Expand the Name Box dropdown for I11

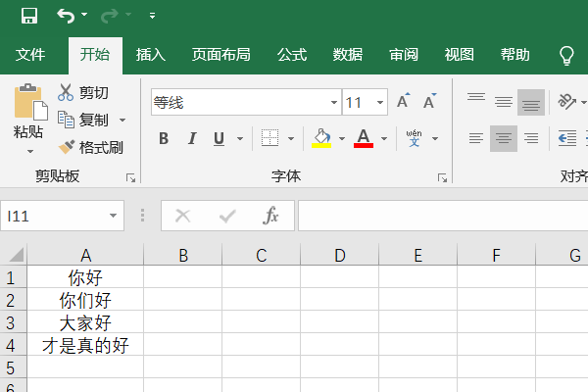click(x=113, y=216)
